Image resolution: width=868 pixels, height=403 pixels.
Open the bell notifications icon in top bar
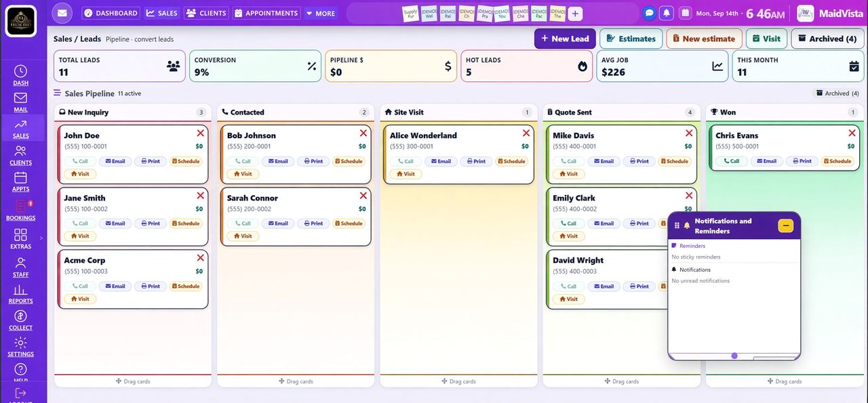(x=667, y=13)
